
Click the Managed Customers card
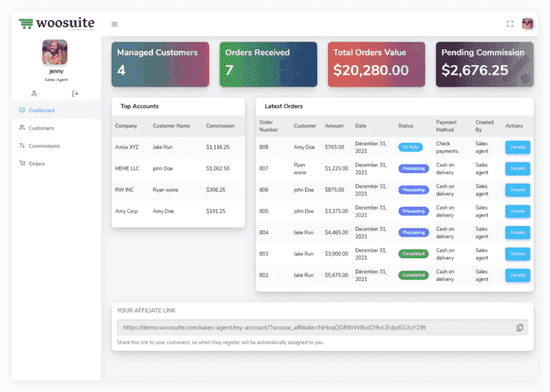pos(160,64)
